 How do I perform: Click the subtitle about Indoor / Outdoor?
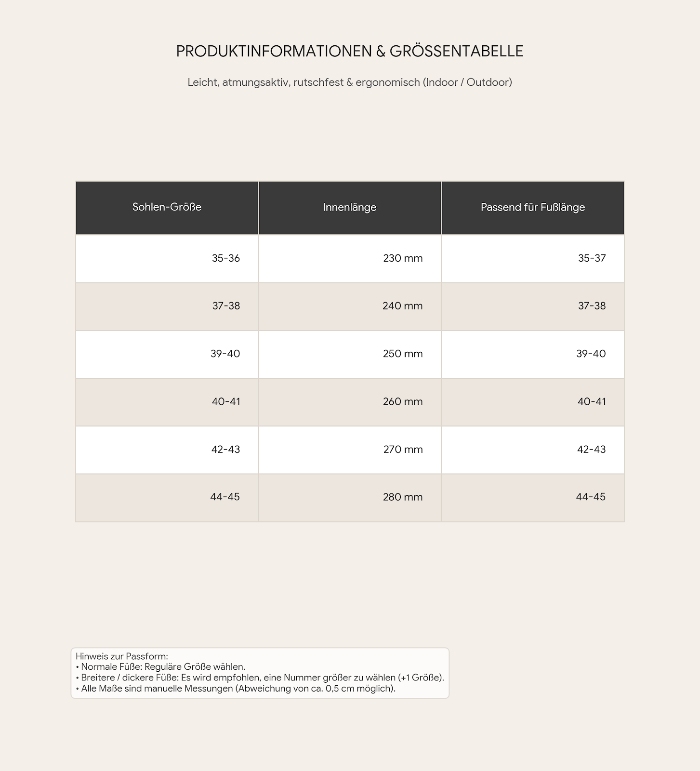coord(350,82)
